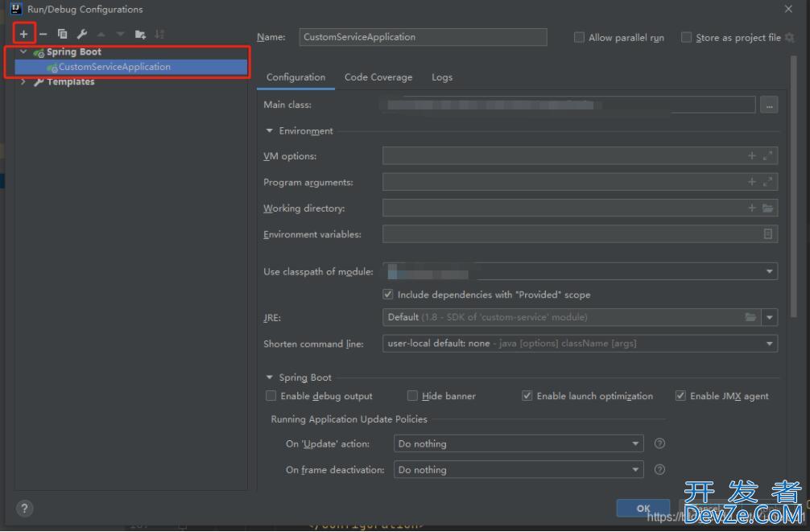This screenshot has height=532, width=810.
Task: Select the Spring Boot tree group
Action: tap(74, 52)
